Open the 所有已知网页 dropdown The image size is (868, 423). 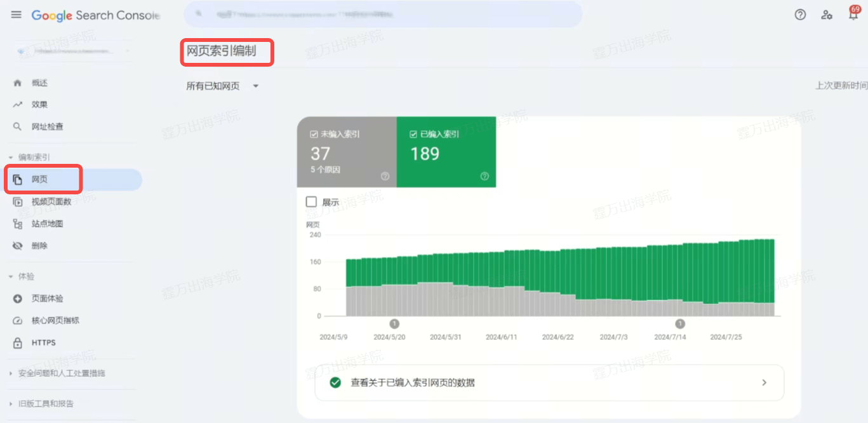pos(222,86)
